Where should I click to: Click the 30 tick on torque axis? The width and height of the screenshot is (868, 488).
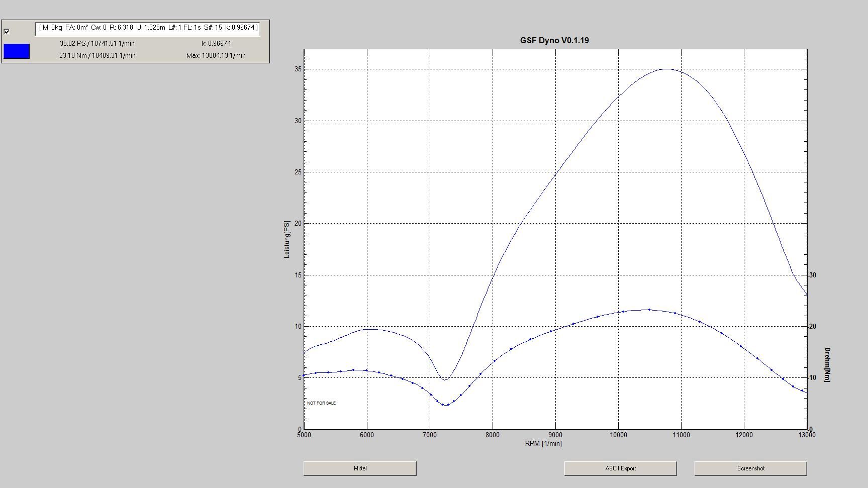813,275
